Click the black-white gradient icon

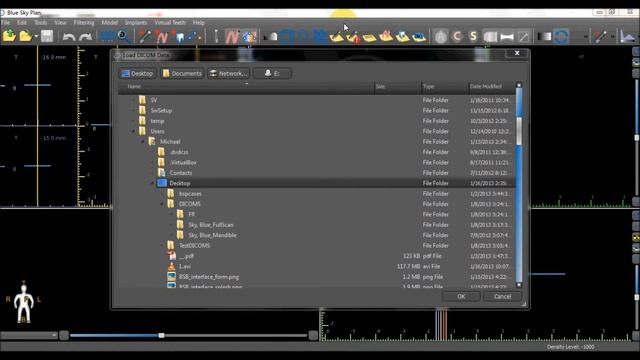tap(544, 37)
